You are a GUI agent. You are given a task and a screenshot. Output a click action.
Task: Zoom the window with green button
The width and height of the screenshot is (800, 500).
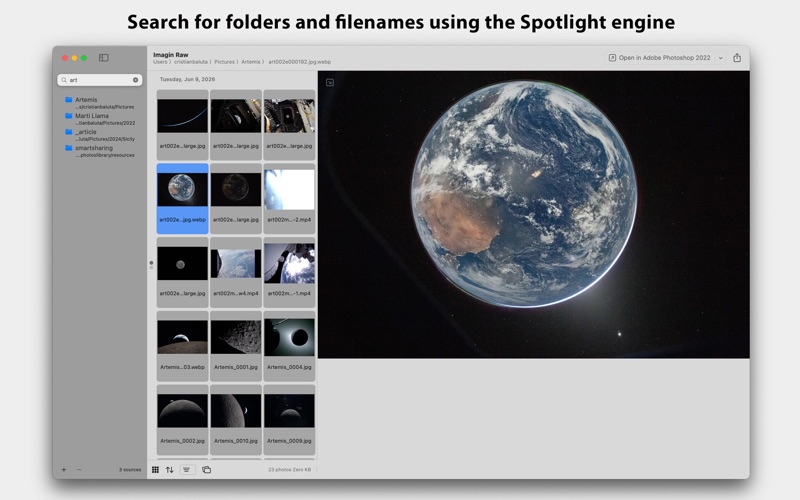click(84, 58)
